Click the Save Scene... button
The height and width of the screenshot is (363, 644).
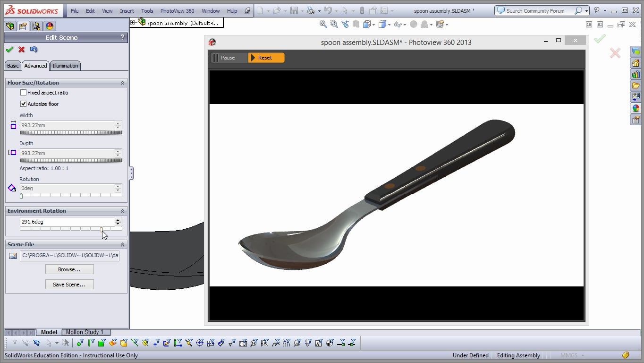pyautogui.click(x=69, y=285)
